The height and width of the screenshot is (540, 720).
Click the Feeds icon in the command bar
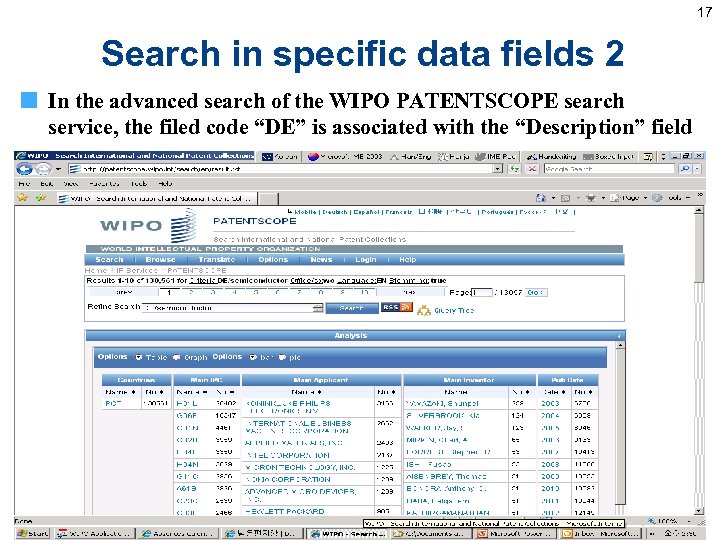click(x=566, y=198)
